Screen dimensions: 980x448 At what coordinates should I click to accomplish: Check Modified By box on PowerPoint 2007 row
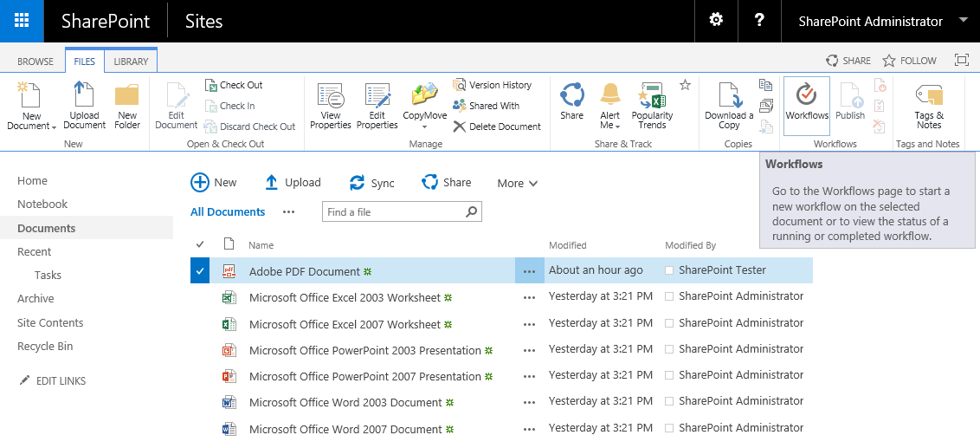tap(669, 375)
